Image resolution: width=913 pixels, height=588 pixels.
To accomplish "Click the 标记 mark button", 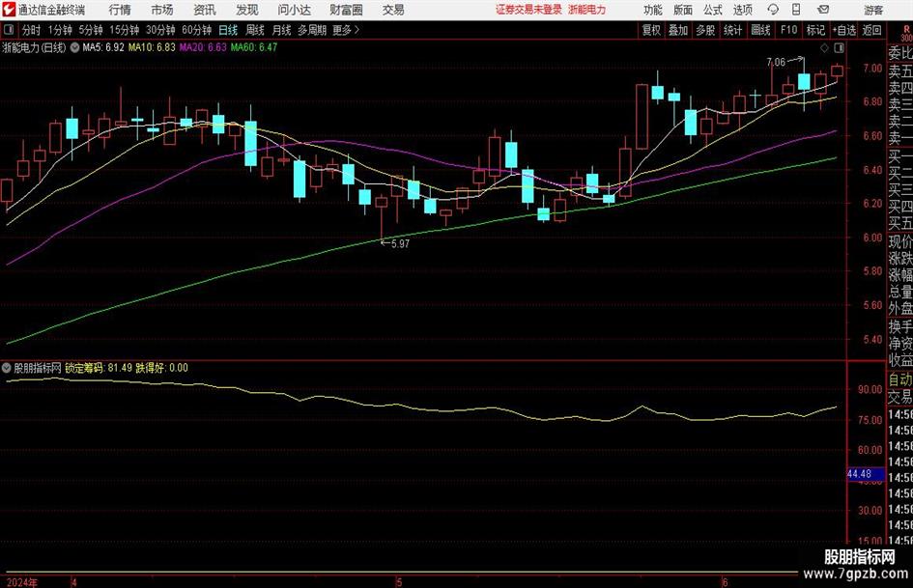I will (815, 30).
